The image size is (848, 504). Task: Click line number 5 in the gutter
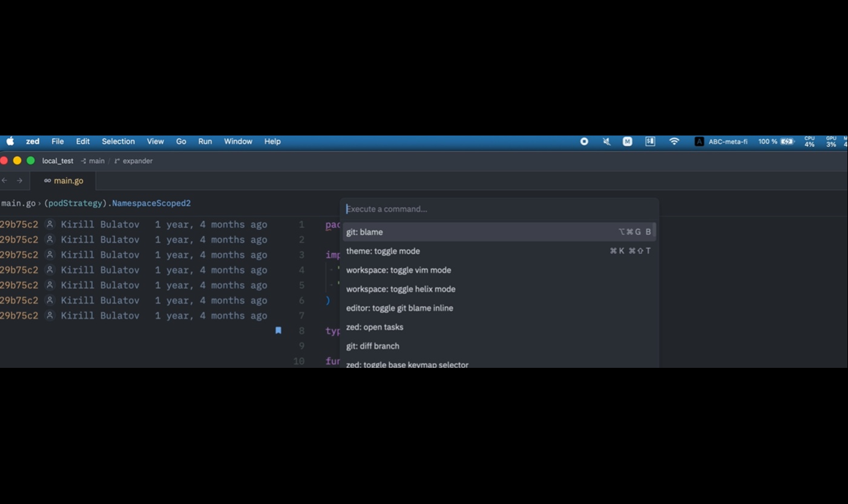pos(301,285)
